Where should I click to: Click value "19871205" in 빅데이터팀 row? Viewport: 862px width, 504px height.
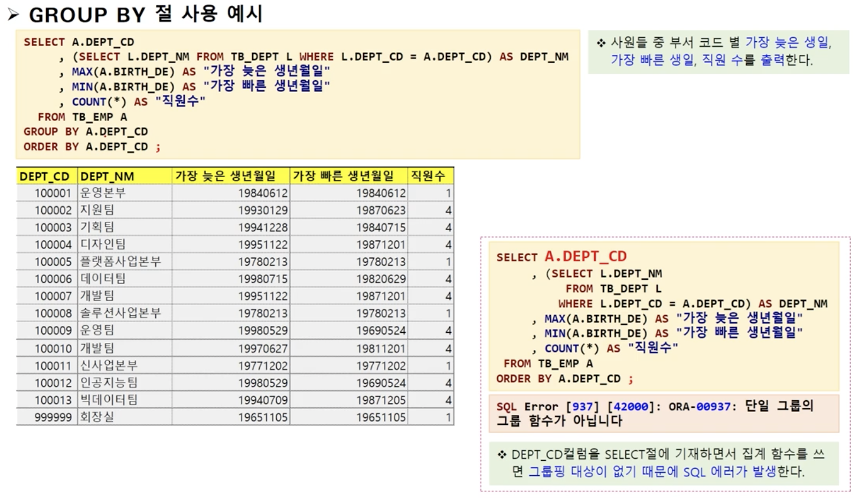point(381,400)
